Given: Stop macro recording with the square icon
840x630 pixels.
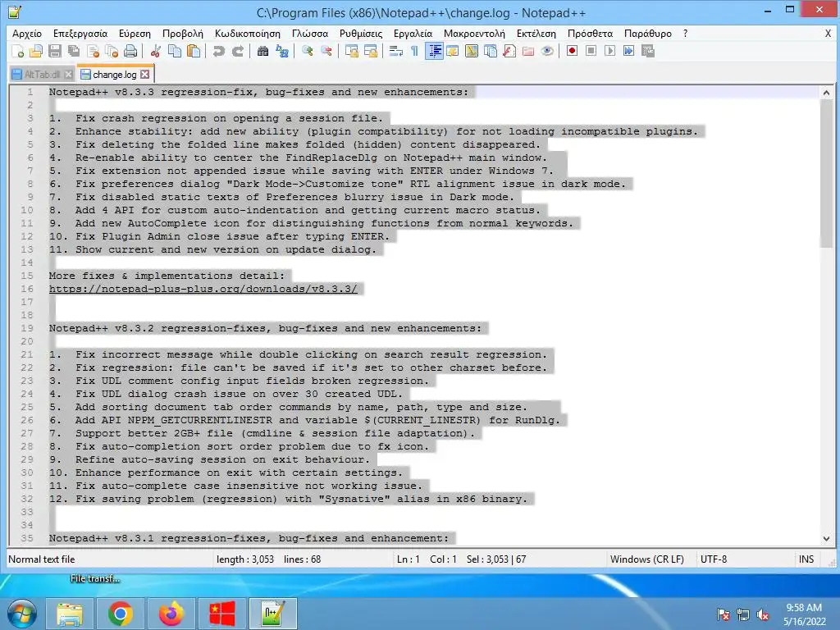Looking at the screenshot, I should [591, 51].
